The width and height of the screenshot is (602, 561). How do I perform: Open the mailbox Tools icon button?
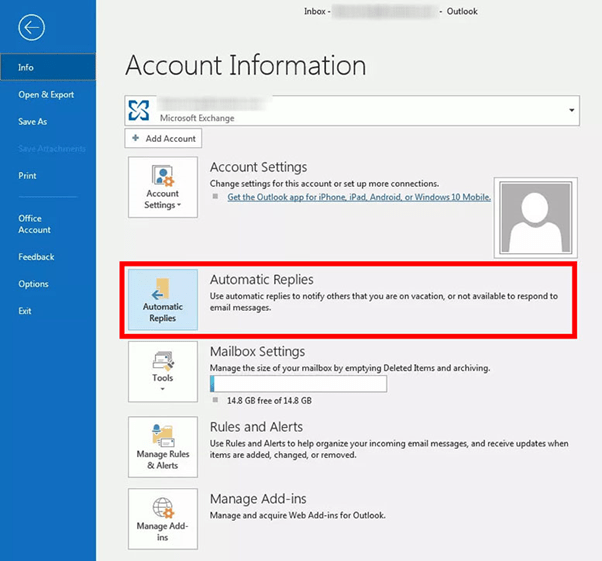pyautogui.click(x=162, y=368)
